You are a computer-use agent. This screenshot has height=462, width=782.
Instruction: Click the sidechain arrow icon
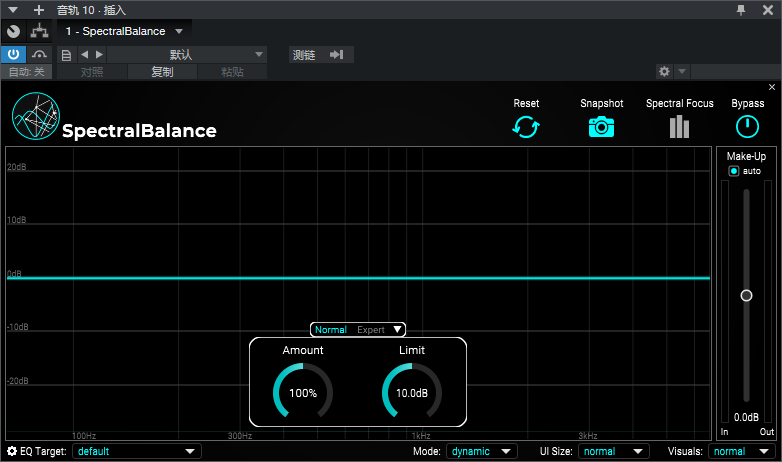337,54
